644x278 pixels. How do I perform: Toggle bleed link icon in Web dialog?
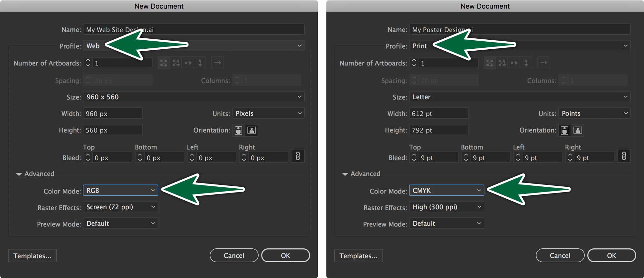(298, 156)
